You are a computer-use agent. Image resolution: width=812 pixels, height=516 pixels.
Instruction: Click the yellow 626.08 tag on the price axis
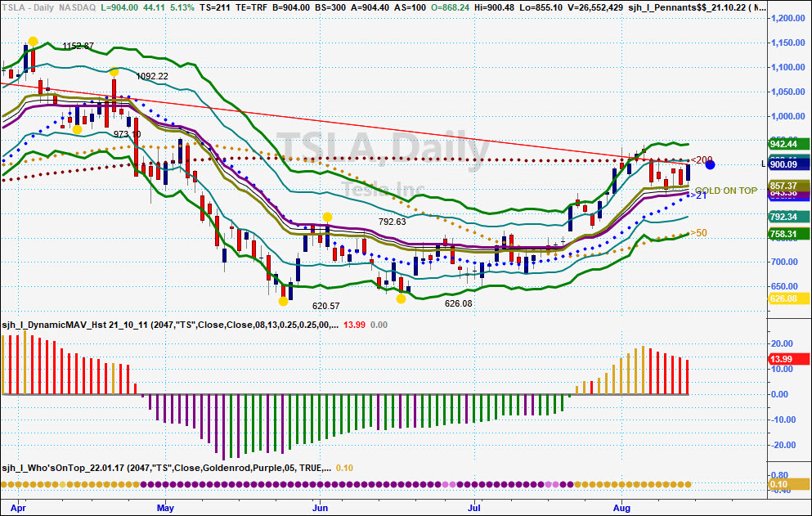click(x=789, y=298)
